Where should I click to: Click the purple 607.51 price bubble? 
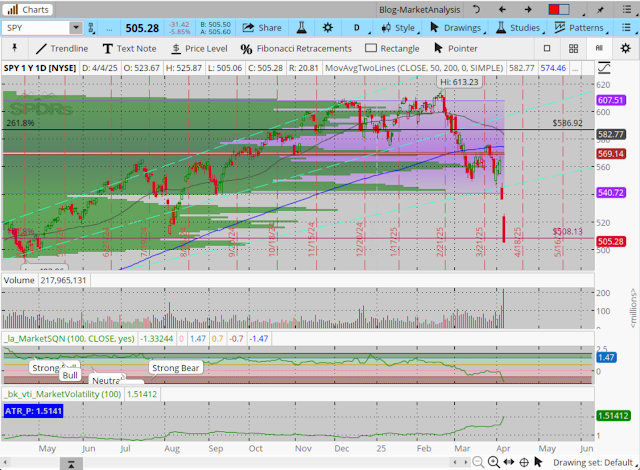pyautogui.click(x=611, y=100)
